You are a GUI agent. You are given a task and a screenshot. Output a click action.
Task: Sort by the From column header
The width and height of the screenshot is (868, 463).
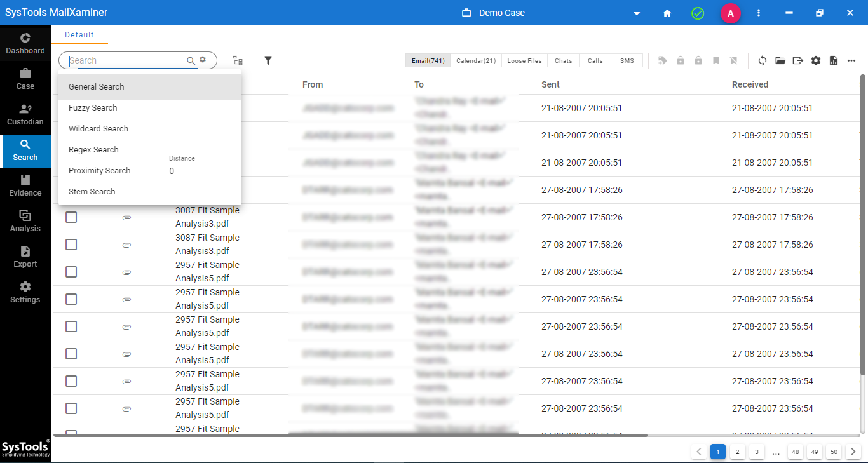click(x=313, y=84)
